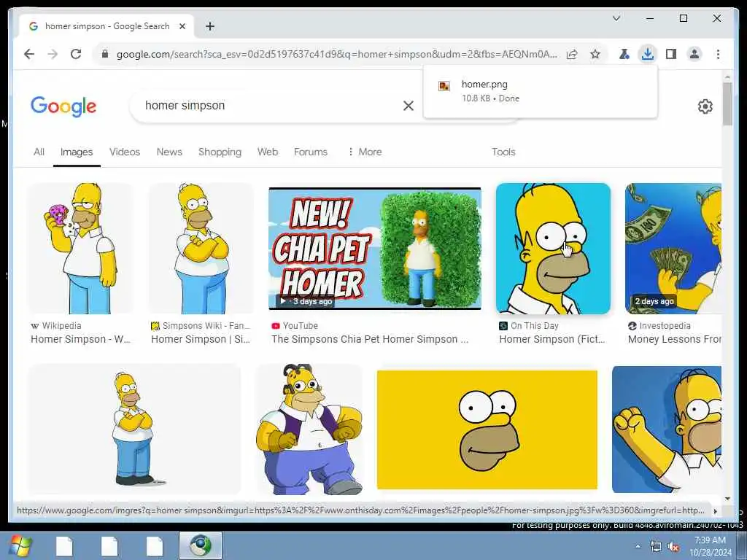The height and width of the screenshot is (560, 747).
Task: Open the Wikipedia Homer with donut image
Action: point(82,248)
